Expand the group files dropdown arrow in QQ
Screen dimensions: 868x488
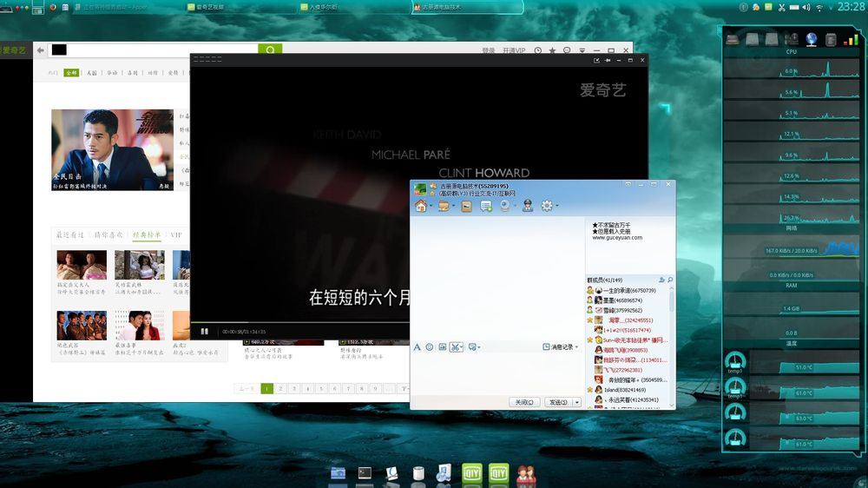click(453, 206)
